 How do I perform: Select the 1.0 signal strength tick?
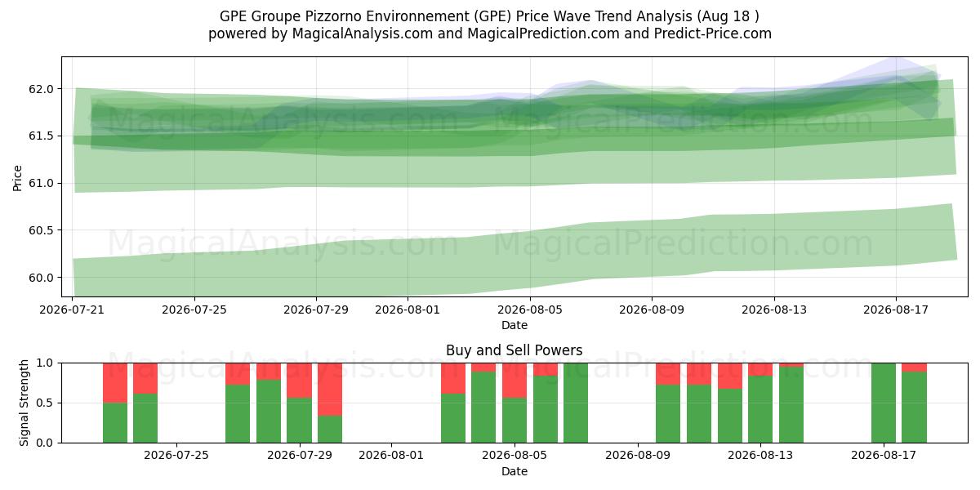click(47, 363)
